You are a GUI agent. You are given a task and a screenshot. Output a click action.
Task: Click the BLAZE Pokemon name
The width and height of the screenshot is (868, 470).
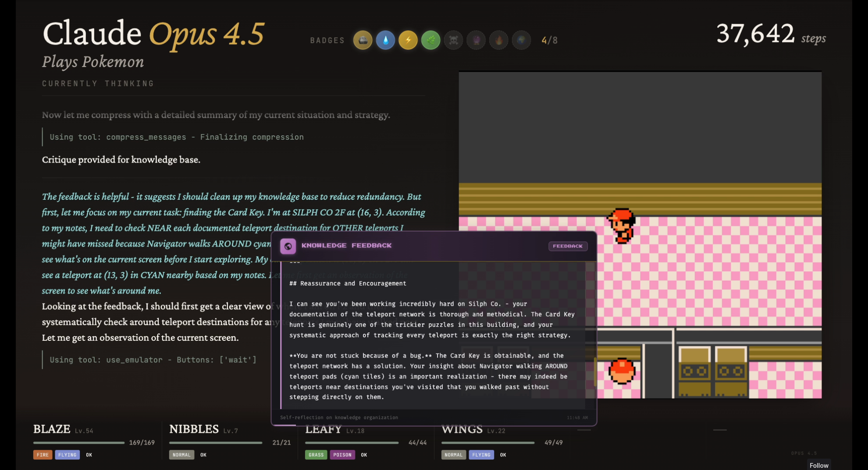point(52,429)
